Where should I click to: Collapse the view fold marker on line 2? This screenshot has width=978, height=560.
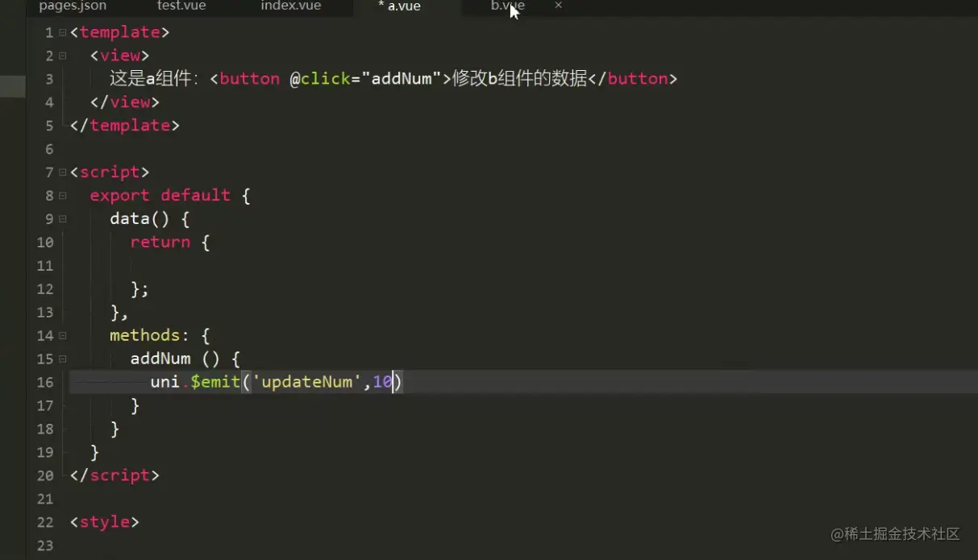[63, 56]
